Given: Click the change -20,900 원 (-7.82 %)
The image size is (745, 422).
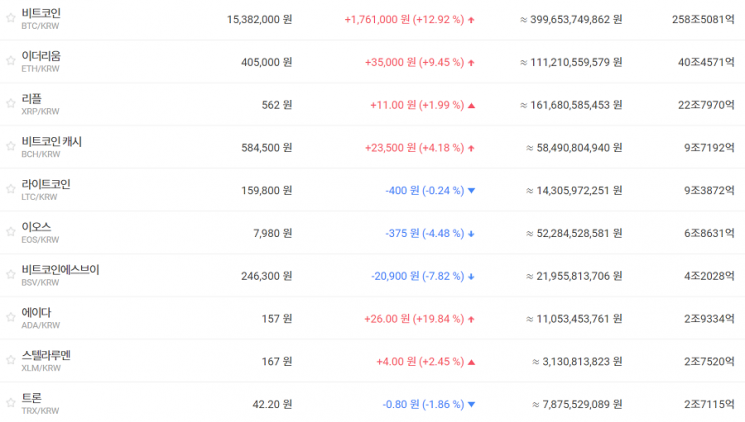Looking at the screenshot, I should click(418, 276).
